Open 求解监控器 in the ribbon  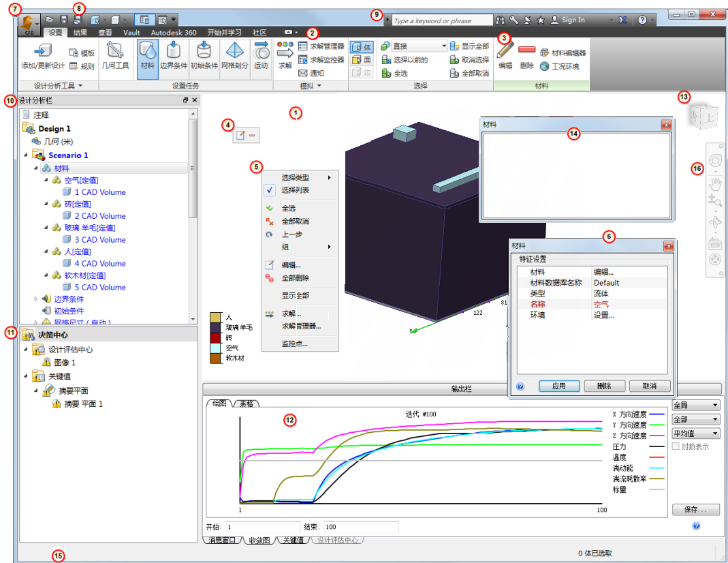pos(321,59)
